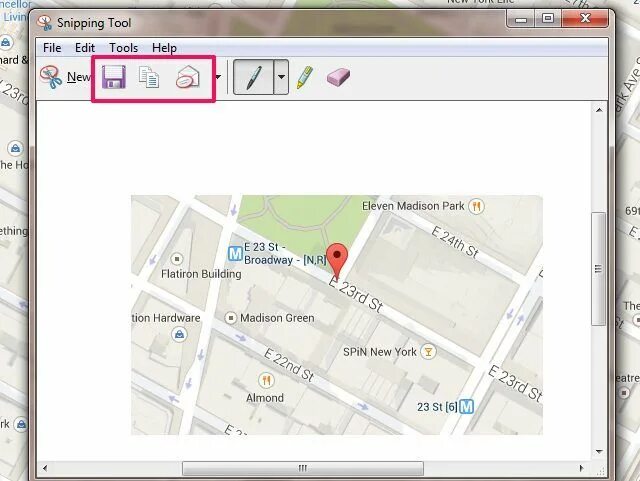Click the vertical scrollbar down arrow
Screen dimensions: 640x481
click(599, 452)
